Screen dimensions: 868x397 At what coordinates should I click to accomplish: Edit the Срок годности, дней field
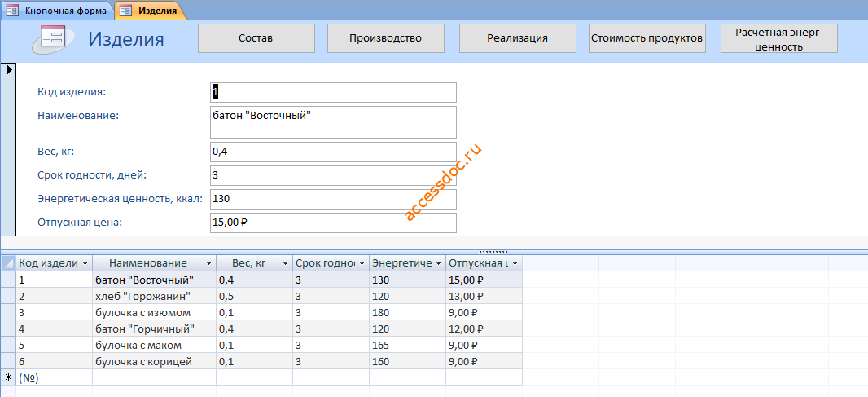tap(333, 176)
